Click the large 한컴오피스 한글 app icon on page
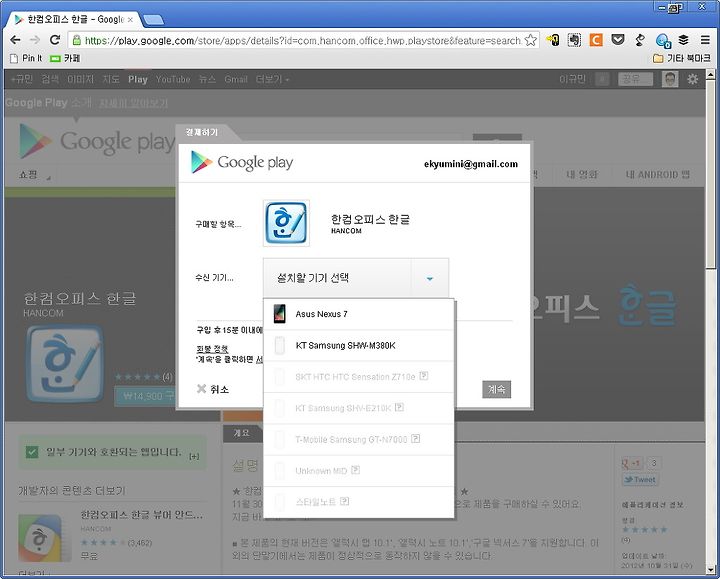Viewport: 720px width, 579px height. coord(65,364)
